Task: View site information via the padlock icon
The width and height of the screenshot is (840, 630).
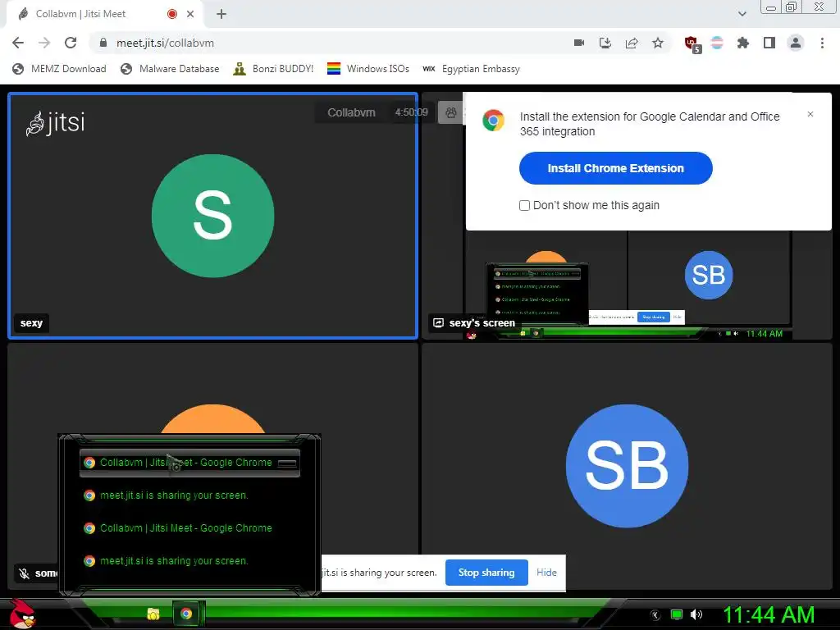Action: coord(103,43)
